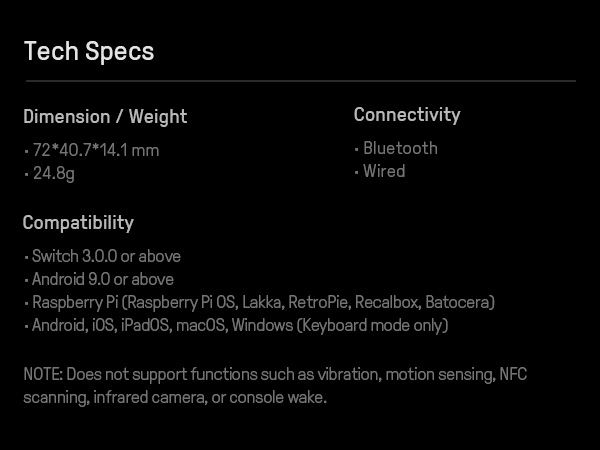Select the Bluetooth connectivity entry
Screen dimensions: 600x450
pos(400,148)
